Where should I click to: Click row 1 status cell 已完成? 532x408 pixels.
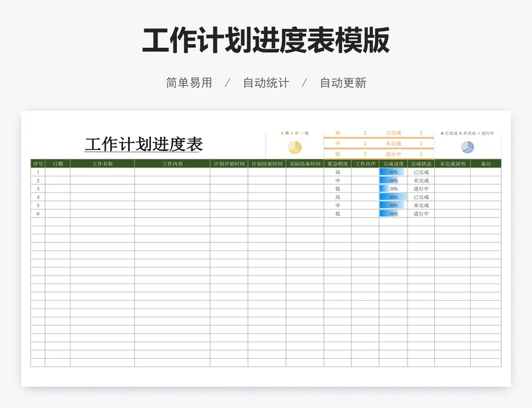tap(421, 172)
